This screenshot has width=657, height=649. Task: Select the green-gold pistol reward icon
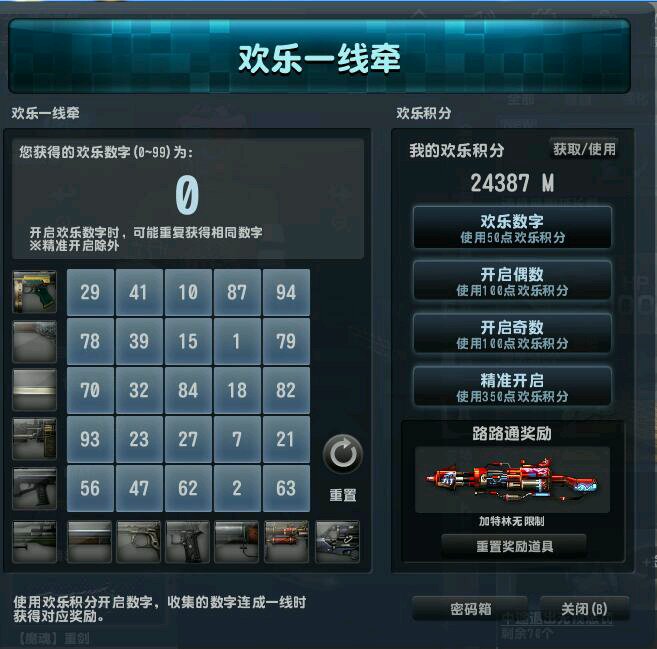pyautogui.click(x=34, y=292)
